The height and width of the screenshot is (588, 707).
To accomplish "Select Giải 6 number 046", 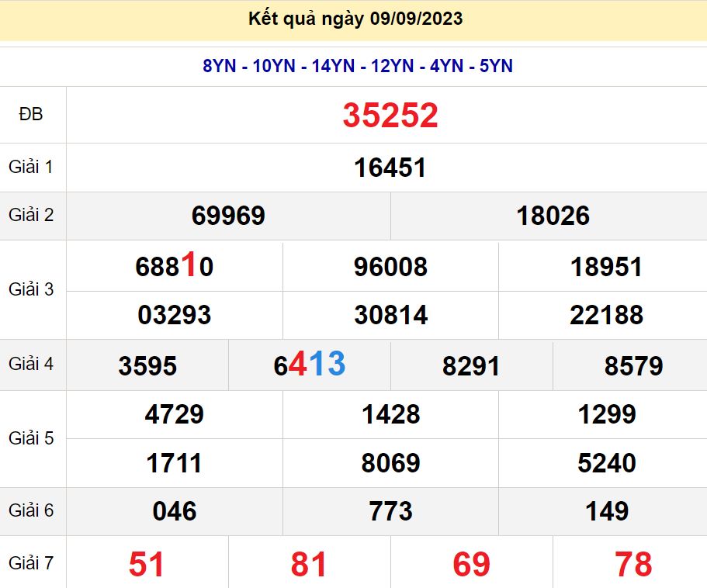I will [x=174, y=511].
